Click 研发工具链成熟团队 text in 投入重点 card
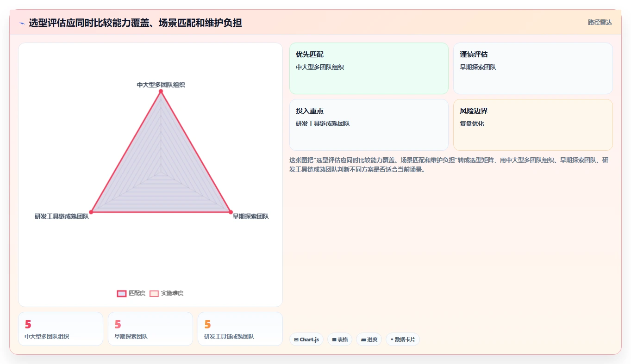631x364 pixels. 323,124
